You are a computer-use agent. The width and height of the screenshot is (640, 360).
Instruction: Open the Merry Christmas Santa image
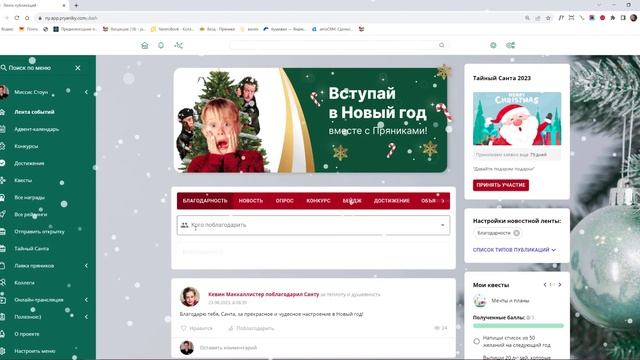(x=517, y=119)
